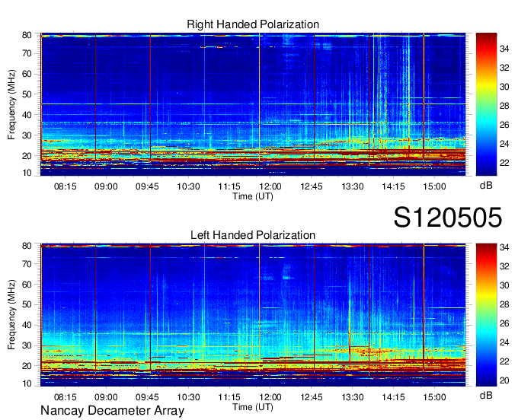Click "Time (UT)" axis label of the Right Handed plot

click(253, 196)
